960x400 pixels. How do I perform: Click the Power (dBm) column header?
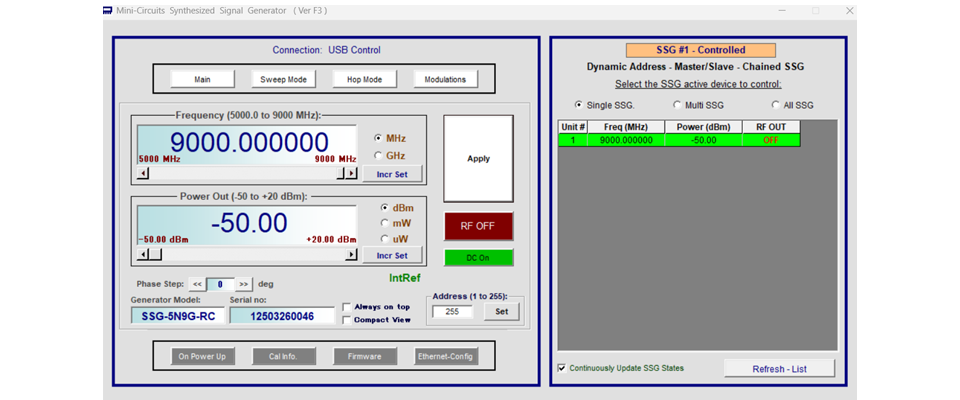click(703, 127)
